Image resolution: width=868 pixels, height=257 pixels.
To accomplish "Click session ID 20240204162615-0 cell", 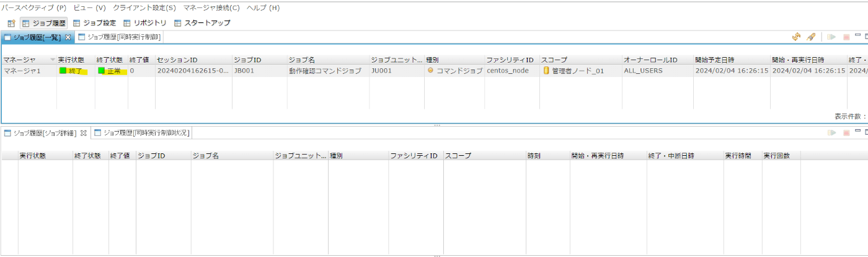I will (x=193, y=71).
